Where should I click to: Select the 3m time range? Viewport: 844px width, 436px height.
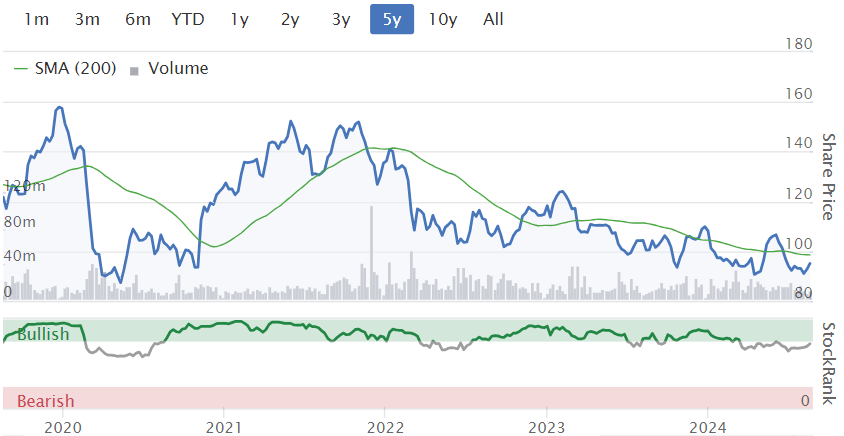pyautogui.click(x=87, y=19)
